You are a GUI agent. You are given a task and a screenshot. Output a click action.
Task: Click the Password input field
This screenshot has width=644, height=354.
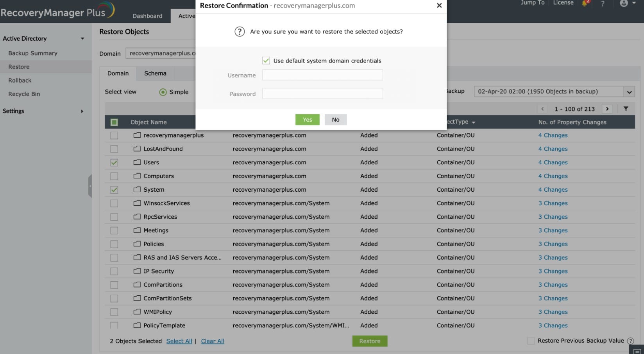tap(322, 93)
